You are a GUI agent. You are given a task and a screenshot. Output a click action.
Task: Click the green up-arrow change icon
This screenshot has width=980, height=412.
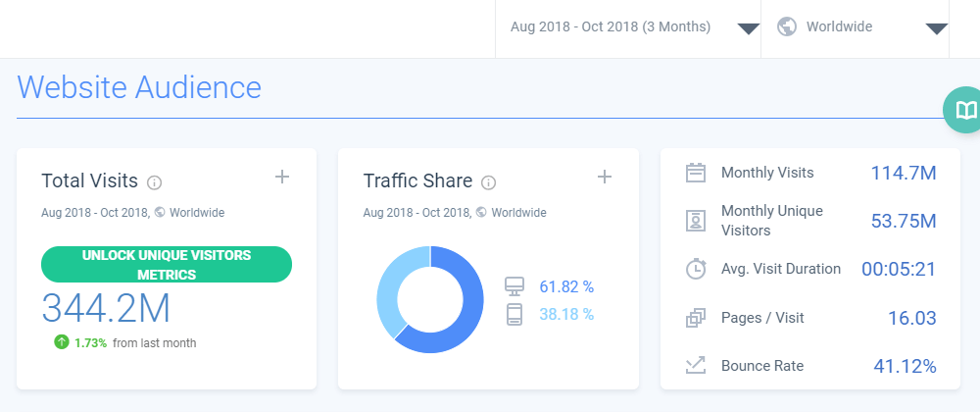click(61, 342)
